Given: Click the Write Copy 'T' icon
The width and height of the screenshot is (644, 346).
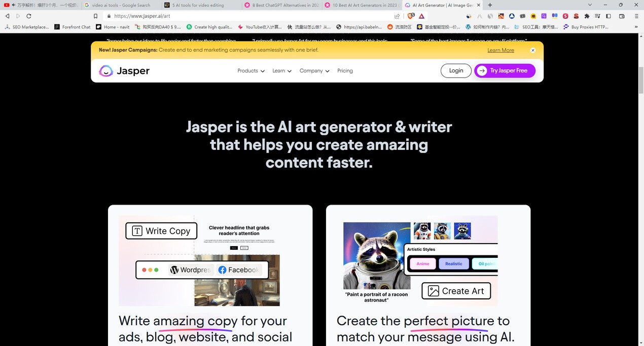Looking at the screenshot, I should point(137,230).
